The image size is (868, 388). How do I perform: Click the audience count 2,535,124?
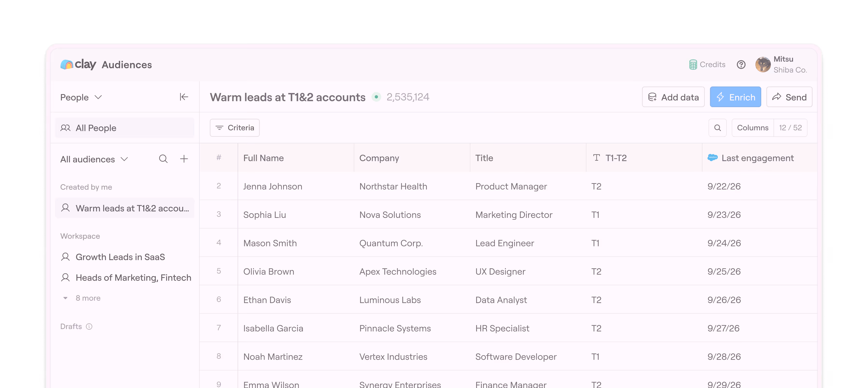click(408, 97)
